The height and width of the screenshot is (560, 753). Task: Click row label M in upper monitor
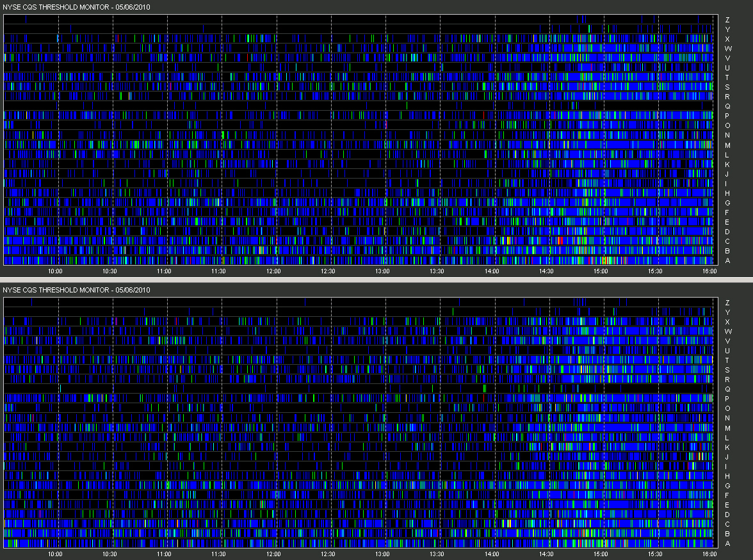coord(727,145)
